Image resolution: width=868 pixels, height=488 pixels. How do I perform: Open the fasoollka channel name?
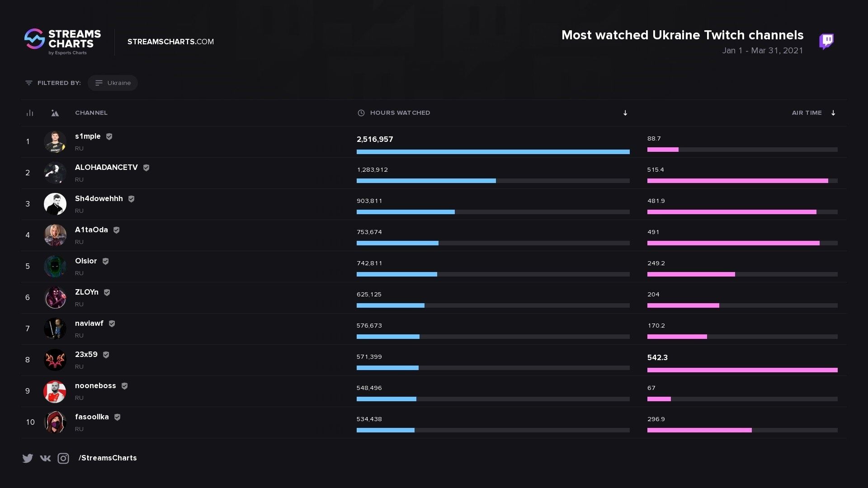coord(92,417)
